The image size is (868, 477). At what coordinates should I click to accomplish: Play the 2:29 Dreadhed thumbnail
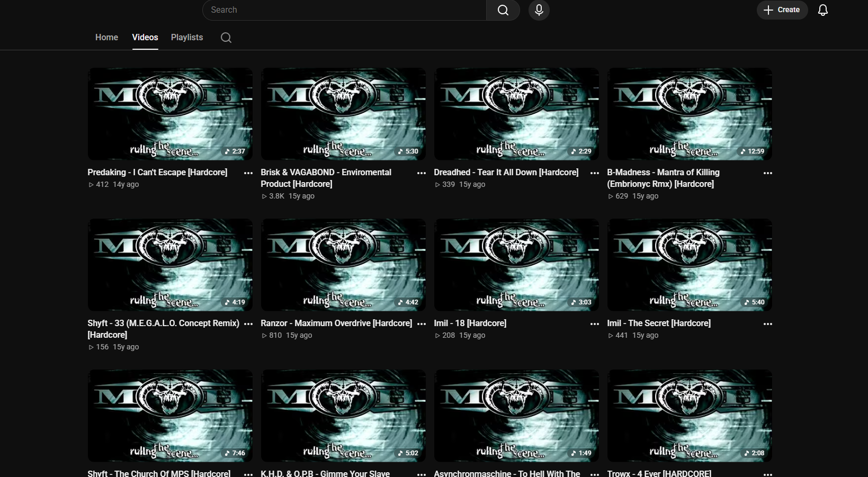[516, 114]
